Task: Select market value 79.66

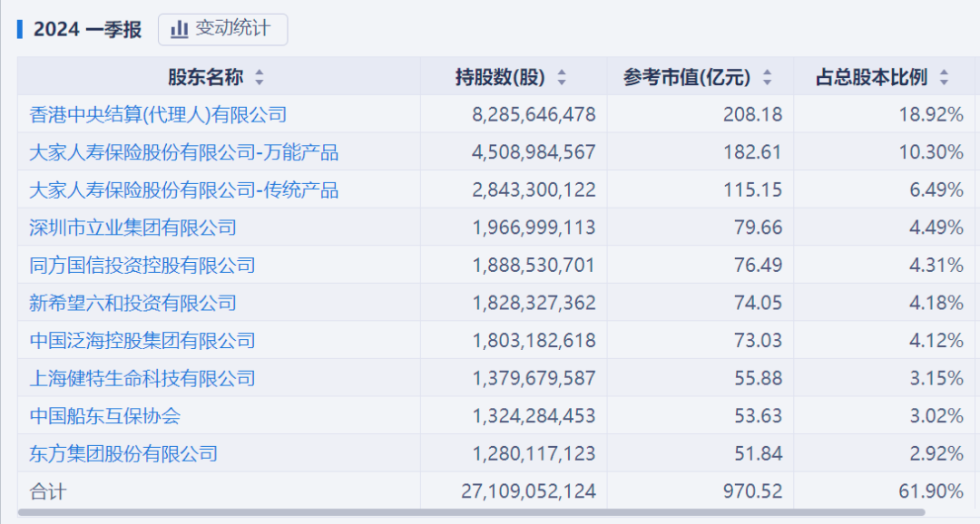Action: pyautogui.click(x=758, y=228)
